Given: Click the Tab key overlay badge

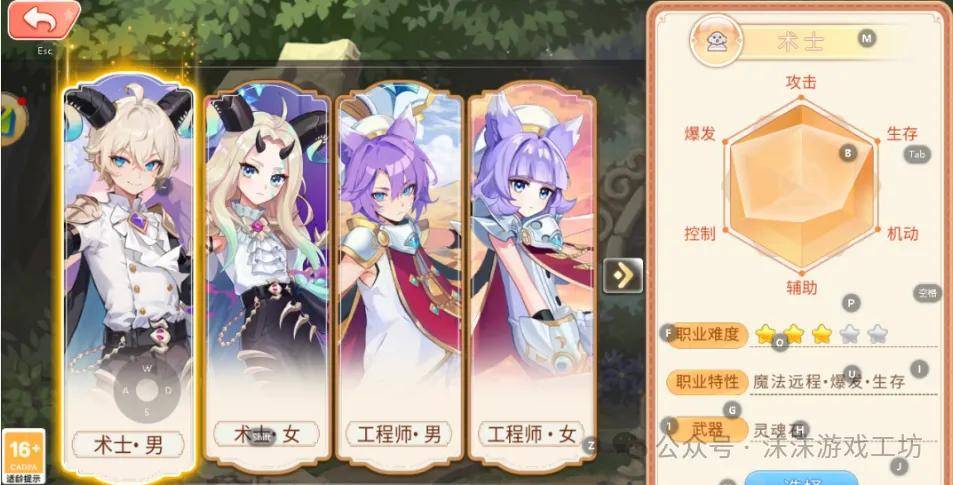Looking at the screenshot, I should pyautogui.click(x=917, y=154).
